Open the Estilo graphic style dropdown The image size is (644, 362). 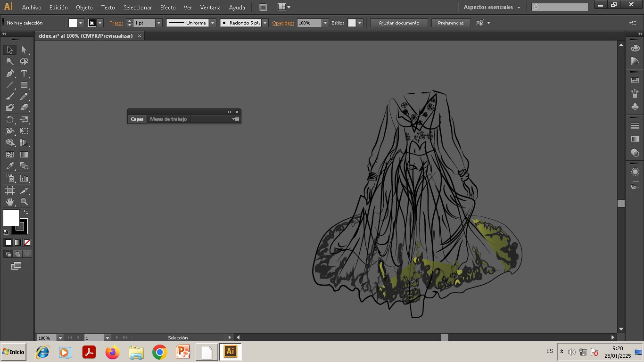click(x=360, y=23)
